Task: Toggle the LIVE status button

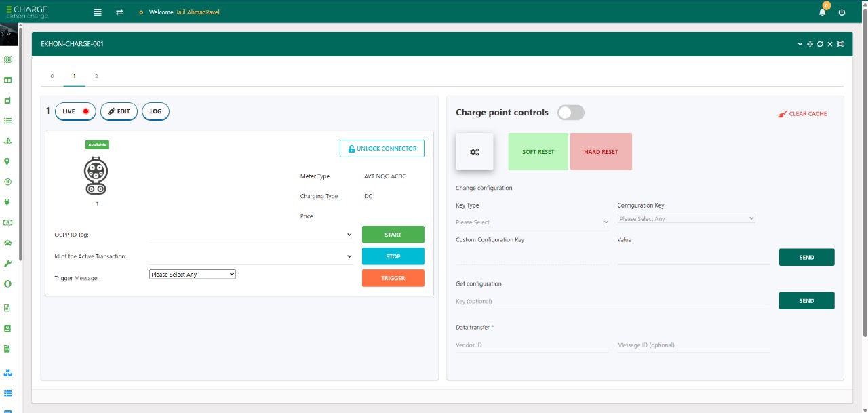Action: click(x=75, y=111)
